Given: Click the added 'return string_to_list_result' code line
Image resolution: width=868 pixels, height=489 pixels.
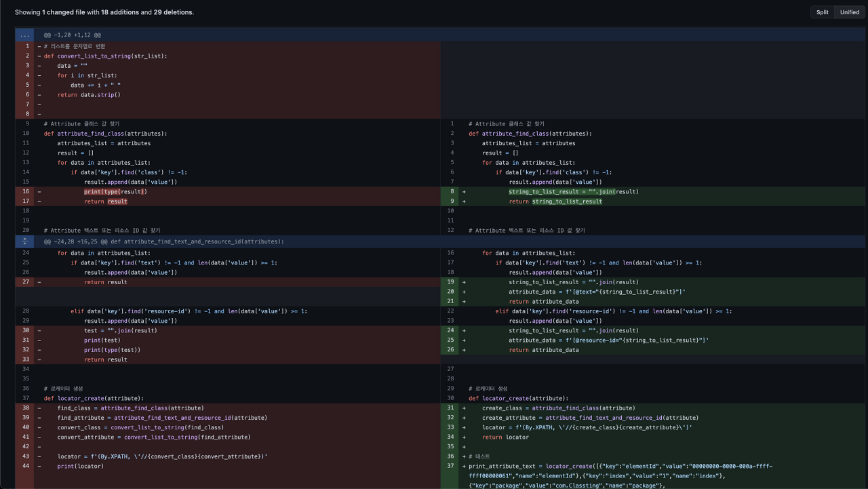Looking at the screenshot, I should pos(555,201).
